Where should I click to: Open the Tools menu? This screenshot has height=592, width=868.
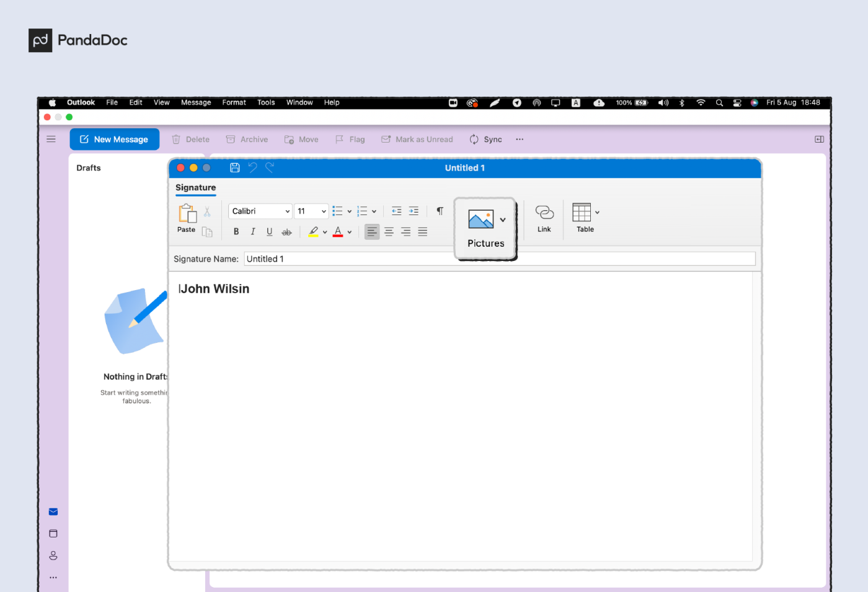coord(266,103)
